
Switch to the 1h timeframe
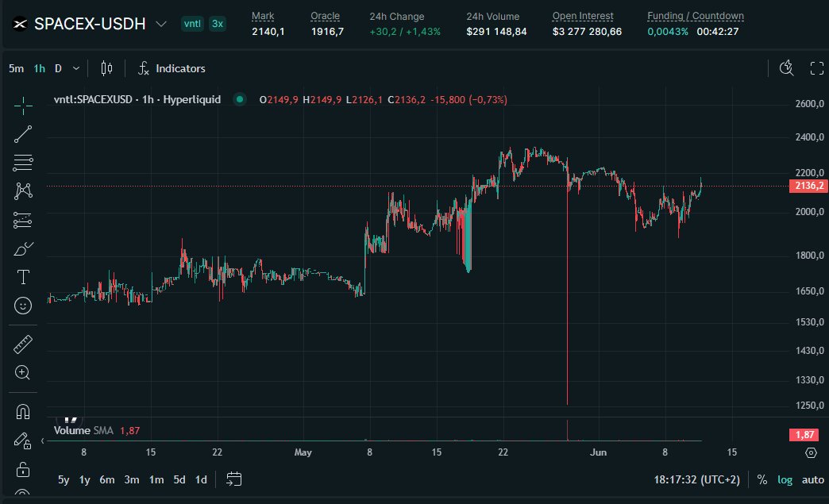click(39, 68)
